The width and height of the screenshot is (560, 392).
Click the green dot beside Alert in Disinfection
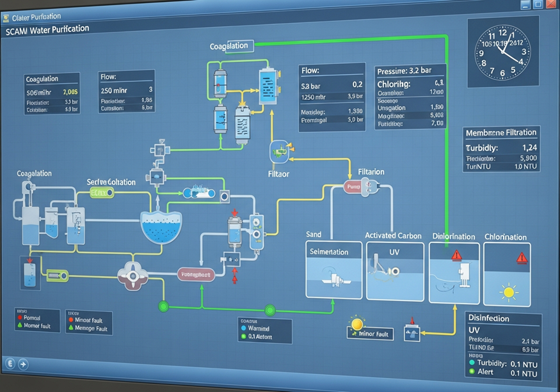(472, 372)
